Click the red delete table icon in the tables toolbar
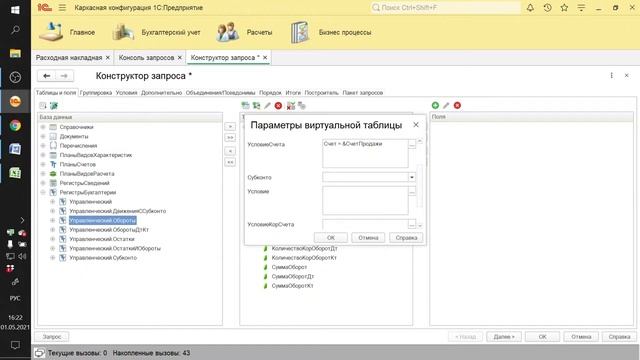This screenshot has height=360, width=640. (278, 106)
